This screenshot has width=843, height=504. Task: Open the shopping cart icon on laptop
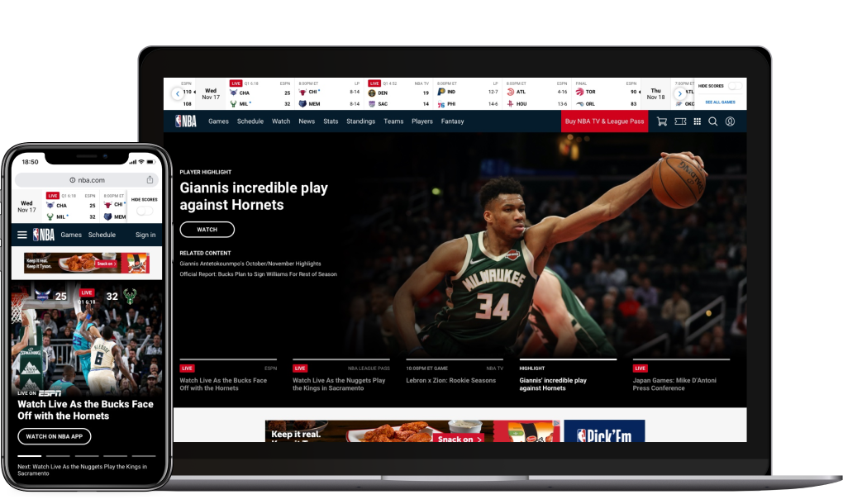[662, 121]
